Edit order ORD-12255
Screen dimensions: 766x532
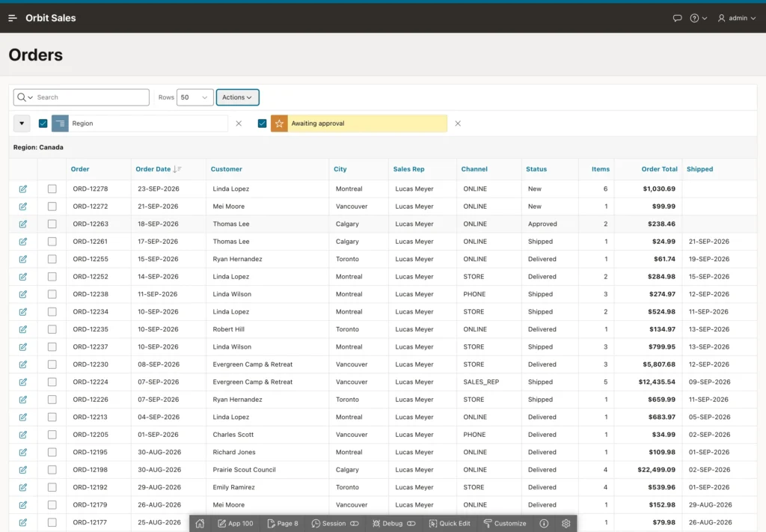(x=23, y=260)
